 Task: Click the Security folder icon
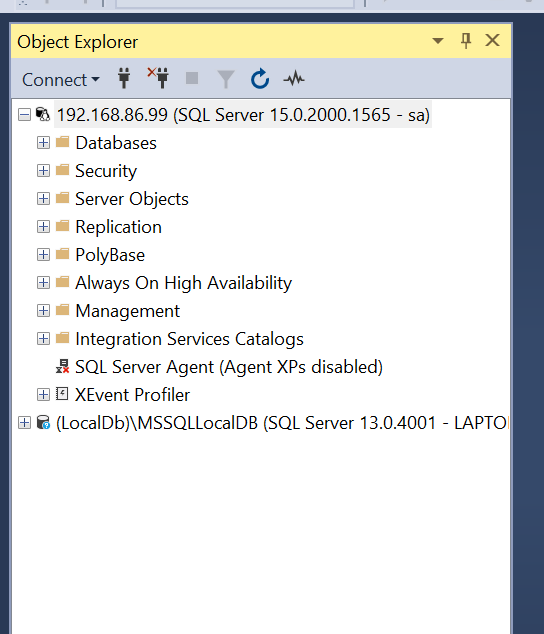[x=62, y=170]
